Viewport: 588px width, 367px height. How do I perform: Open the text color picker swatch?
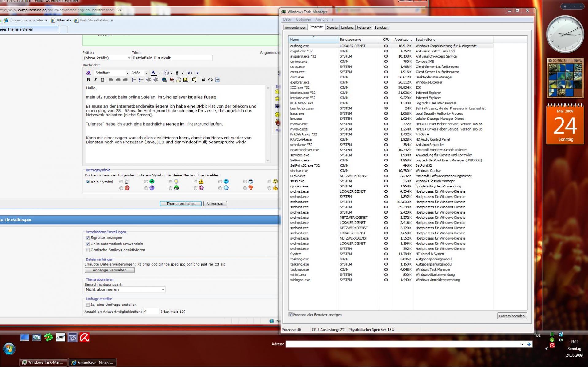pos(154,73)
